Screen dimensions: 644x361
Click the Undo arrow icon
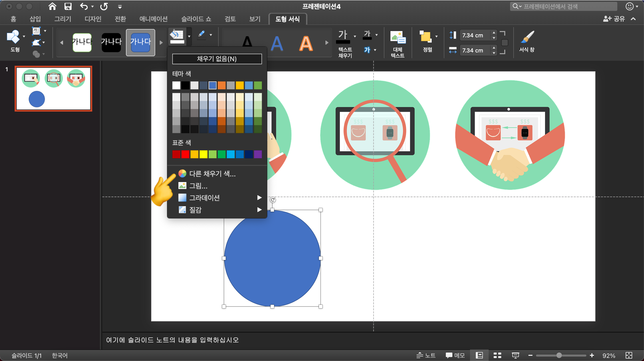tap(84, 6)
